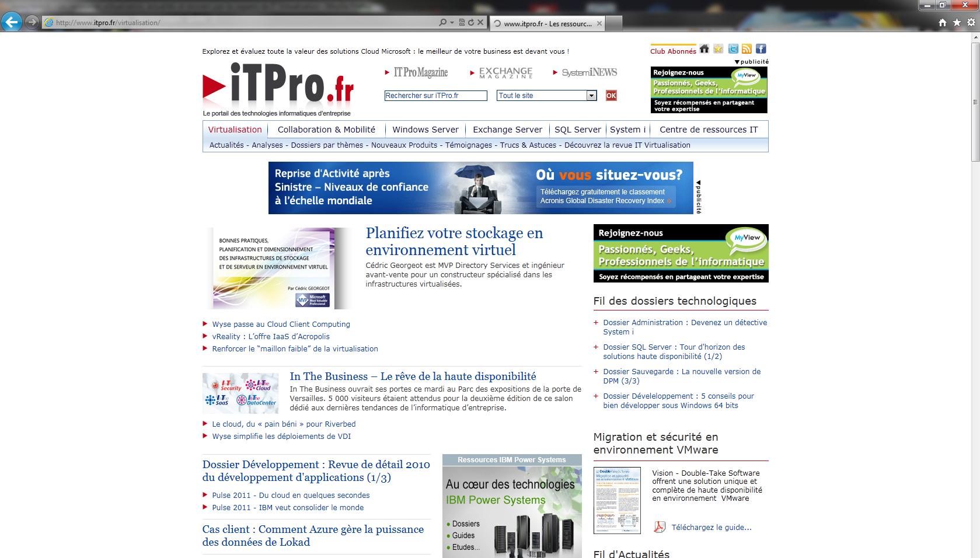The image size is (980, 558).
Task: Open 'In The Business' haute disponibilité headline
Action: [413, 376]
